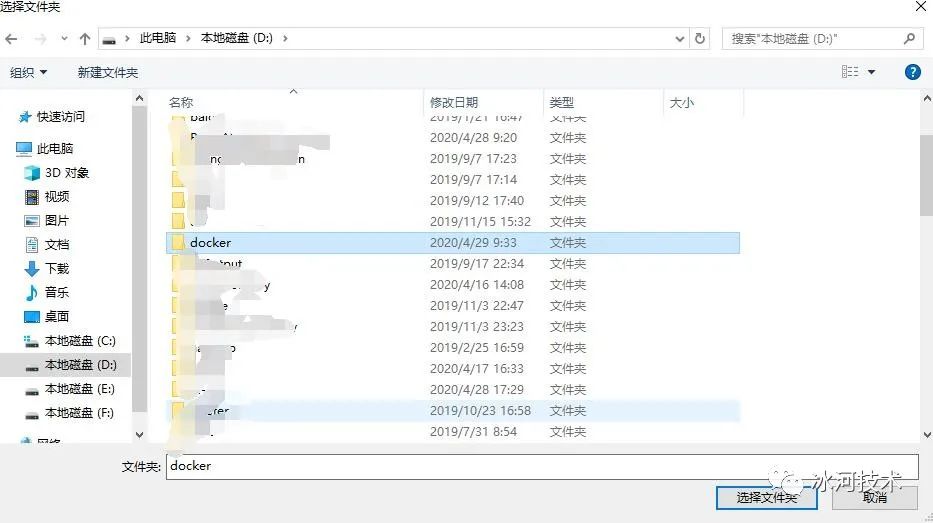Open 下载 folder in the sidebar
This screenshot has height=523, width=933.
(57, 268)
